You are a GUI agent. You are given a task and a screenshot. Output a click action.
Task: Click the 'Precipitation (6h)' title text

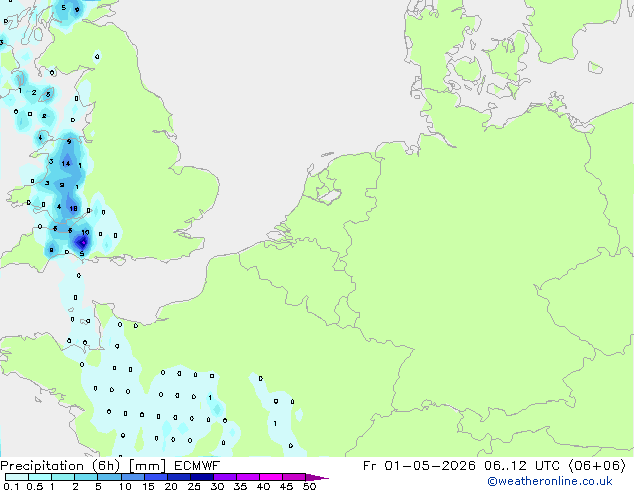[60, 466]
